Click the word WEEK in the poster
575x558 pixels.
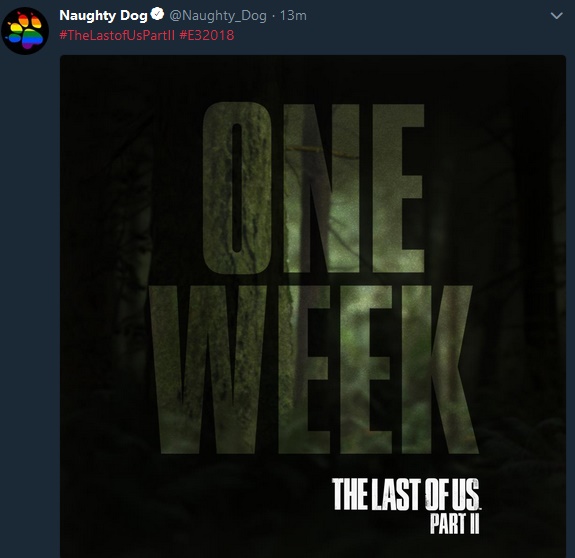[x=314, y=370]
